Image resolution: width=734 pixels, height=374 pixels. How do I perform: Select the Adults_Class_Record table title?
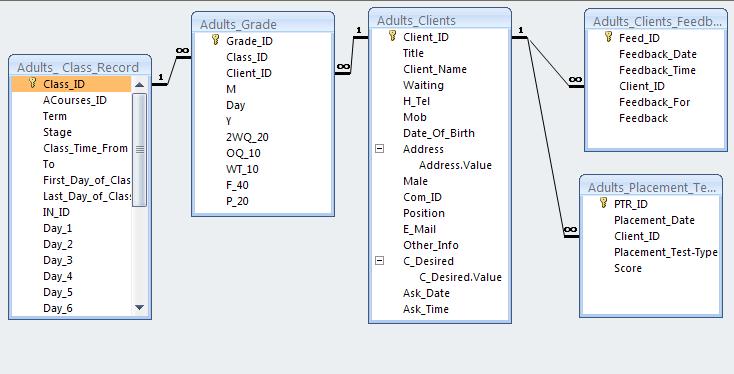tap(78, 67)
